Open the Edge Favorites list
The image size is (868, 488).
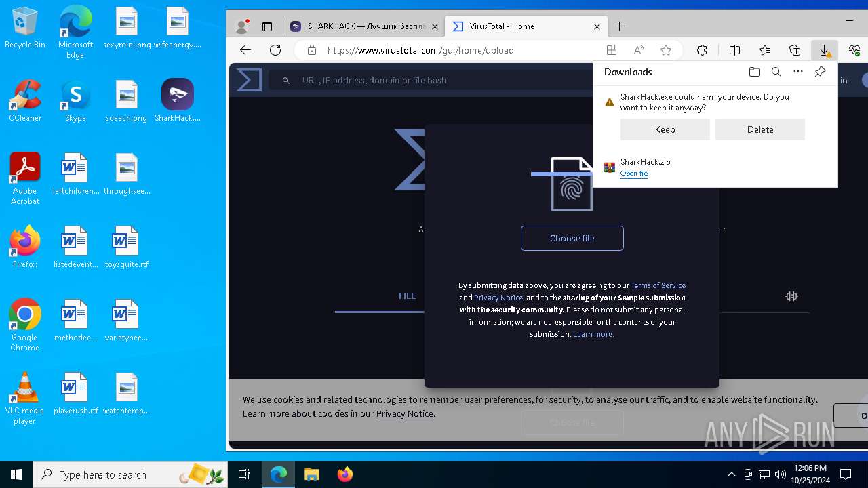pos(765,50)
